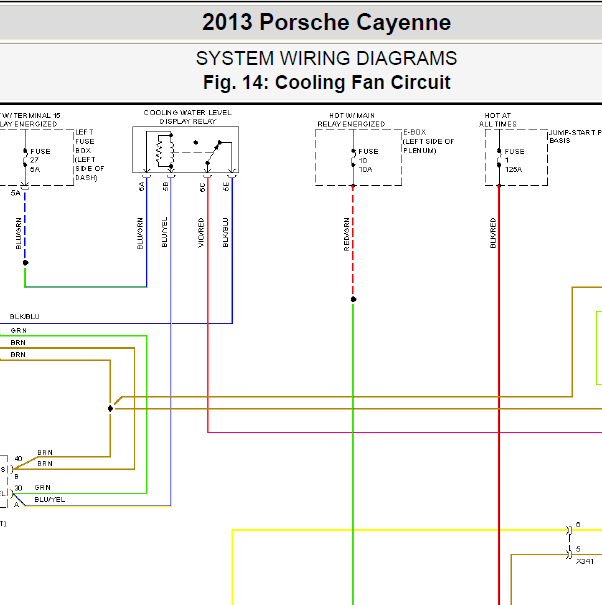Click the relay switch contact arm symbol
This screenshot has height=605, width=602.
213,152
